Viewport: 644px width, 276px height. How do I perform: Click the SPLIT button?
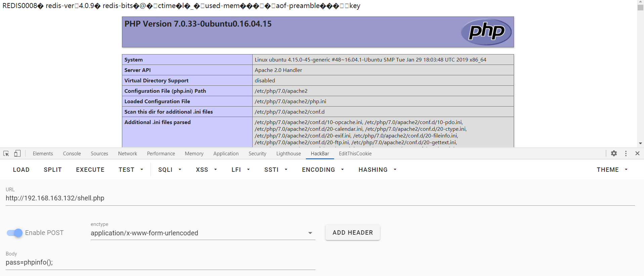click(x=53, y=170)
